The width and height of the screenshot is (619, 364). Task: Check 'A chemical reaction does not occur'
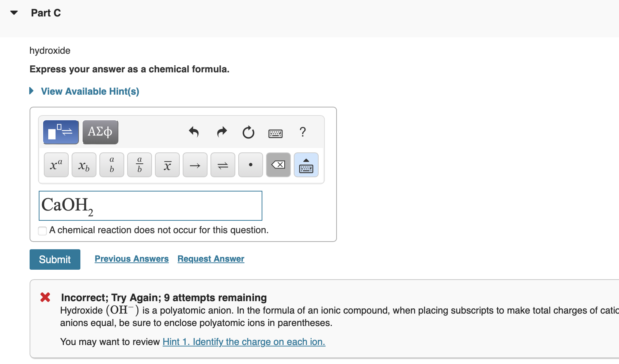(42, 231)
